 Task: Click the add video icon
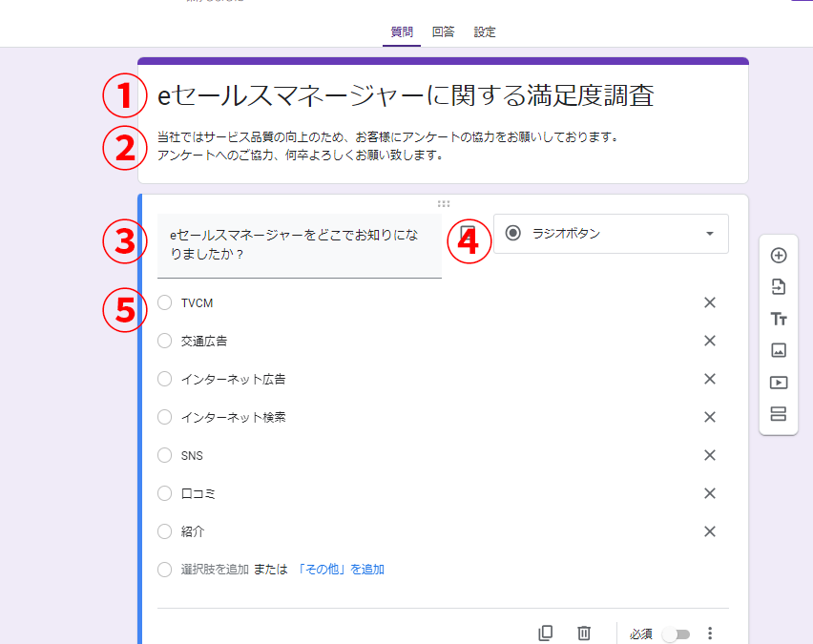[779, 383]
